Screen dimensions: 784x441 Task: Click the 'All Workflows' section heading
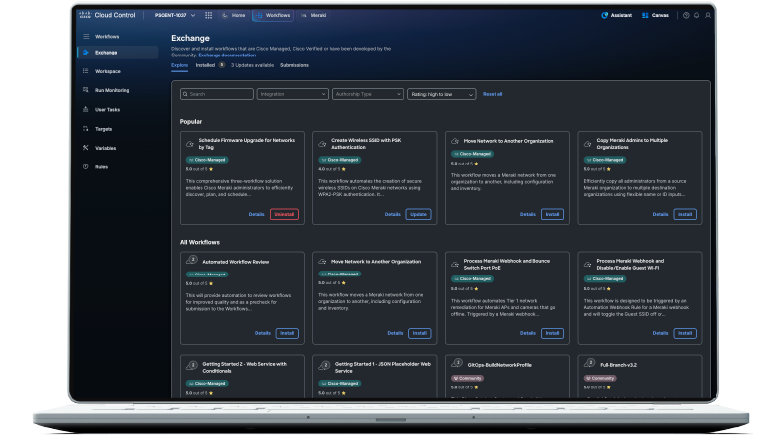[x=200, y=242]
